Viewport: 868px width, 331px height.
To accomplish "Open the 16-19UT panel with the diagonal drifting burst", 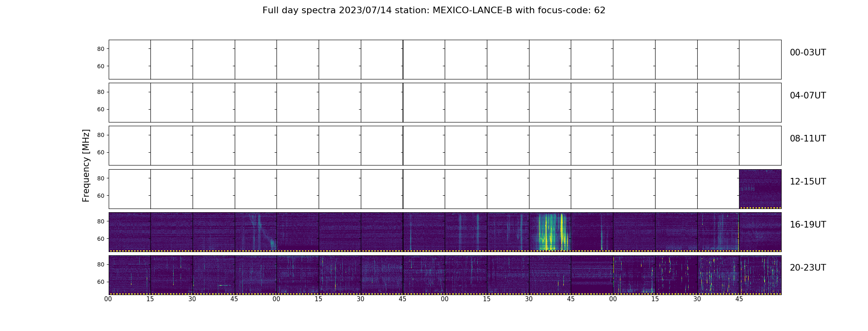I will click(256, 232).
